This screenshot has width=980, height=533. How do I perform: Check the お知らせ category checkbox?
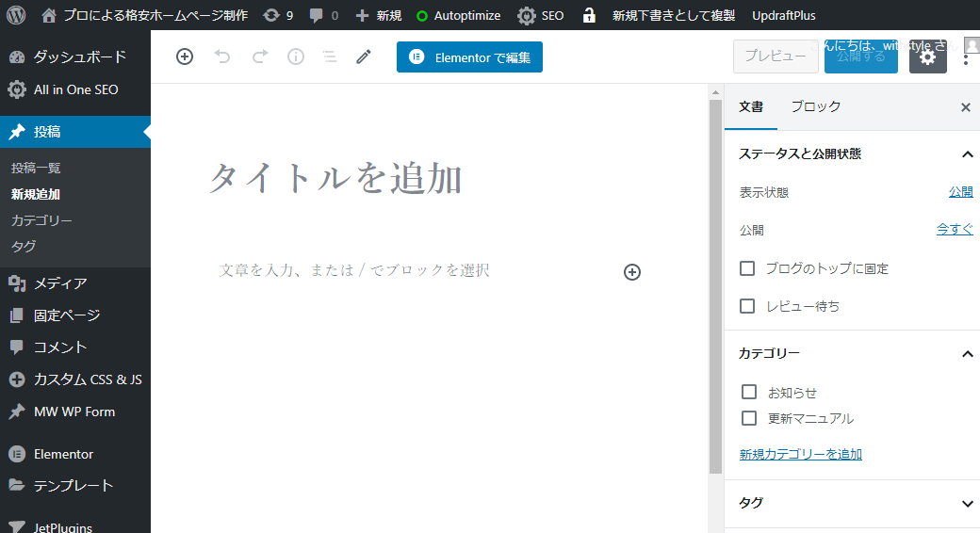pos(749,392)
